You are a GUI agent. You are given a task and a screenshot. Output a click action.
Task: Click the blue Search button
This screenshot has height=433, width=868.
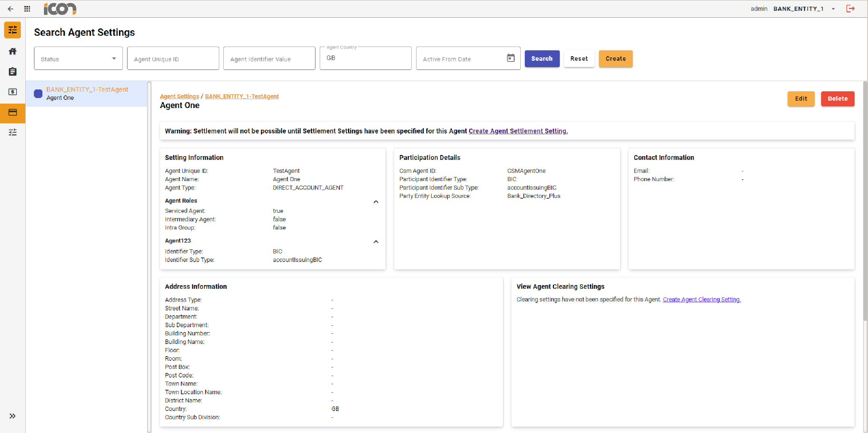click(542, 59)
